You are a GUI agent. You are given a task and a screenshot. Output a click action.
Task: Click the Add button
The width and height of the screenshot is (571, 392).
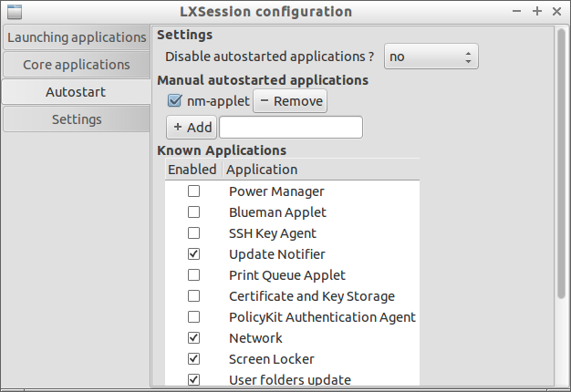pos(192,127)
